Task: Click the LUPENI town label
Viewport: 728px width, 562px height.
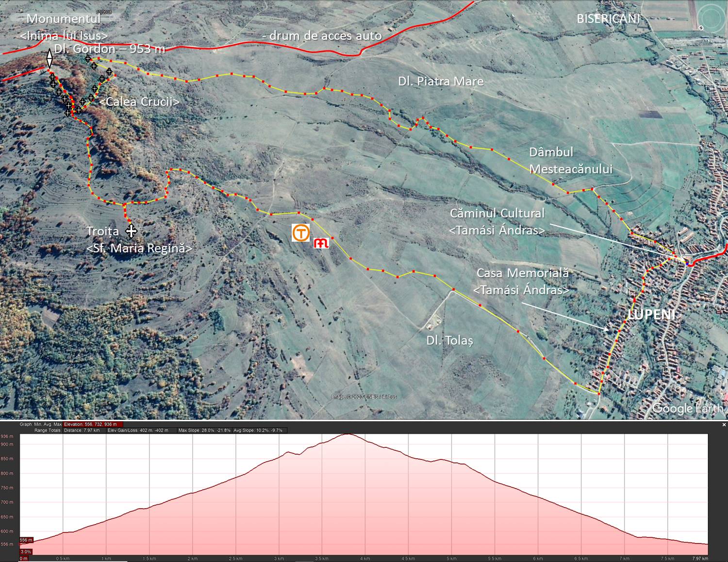Action: click(651, 314)
